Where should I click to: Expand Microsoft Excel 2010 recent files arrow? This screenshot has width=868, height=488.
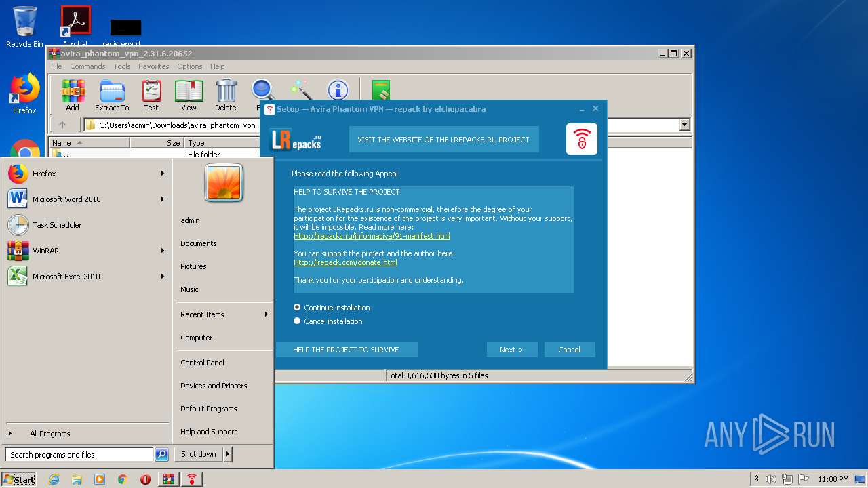coord(163,277)
